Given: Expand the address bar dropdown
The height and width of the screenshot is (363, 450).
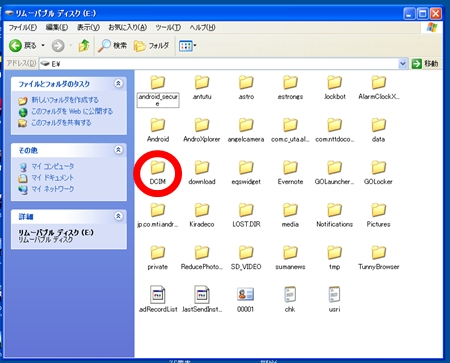Looking at the screenshot, I should tap(403, 63).
